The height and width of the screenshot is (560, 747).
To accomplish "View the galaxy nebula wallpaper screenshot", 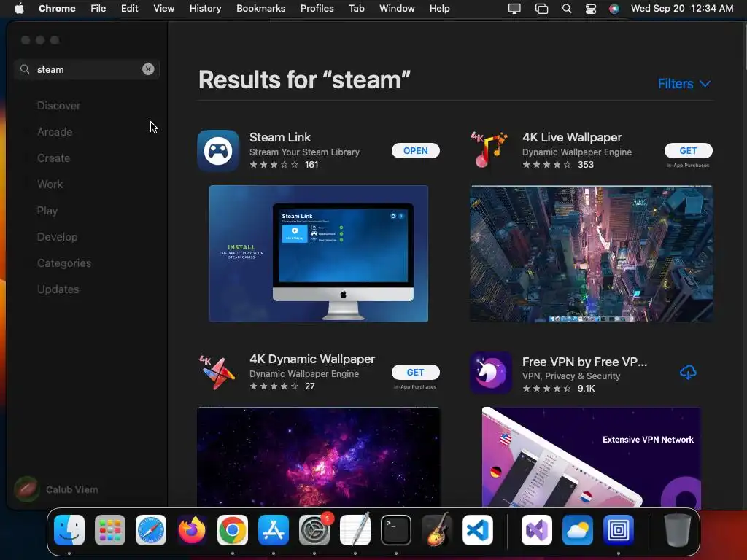I will coord(319,457).
